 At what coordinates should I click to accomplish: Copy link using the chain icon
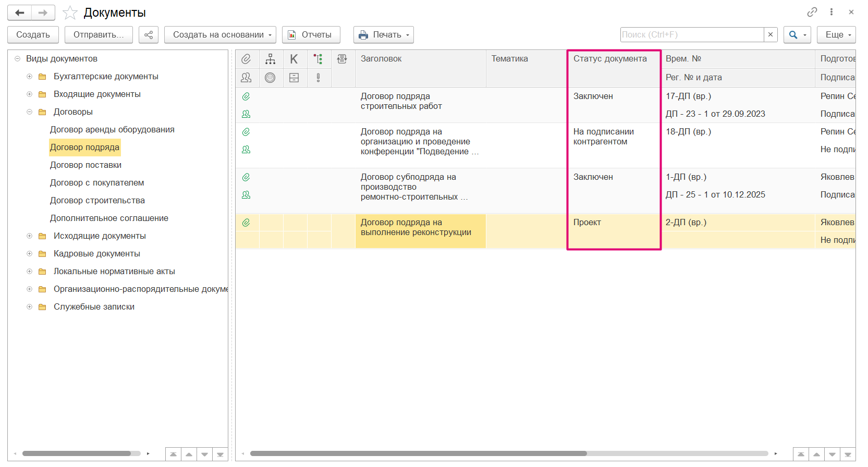812,12
